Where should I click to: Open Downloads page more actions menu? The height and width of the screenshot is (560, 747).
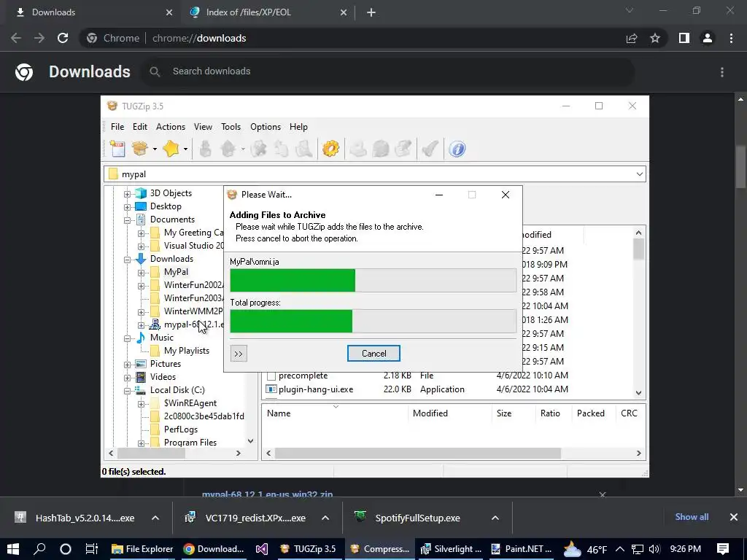[x=722, y=72]
